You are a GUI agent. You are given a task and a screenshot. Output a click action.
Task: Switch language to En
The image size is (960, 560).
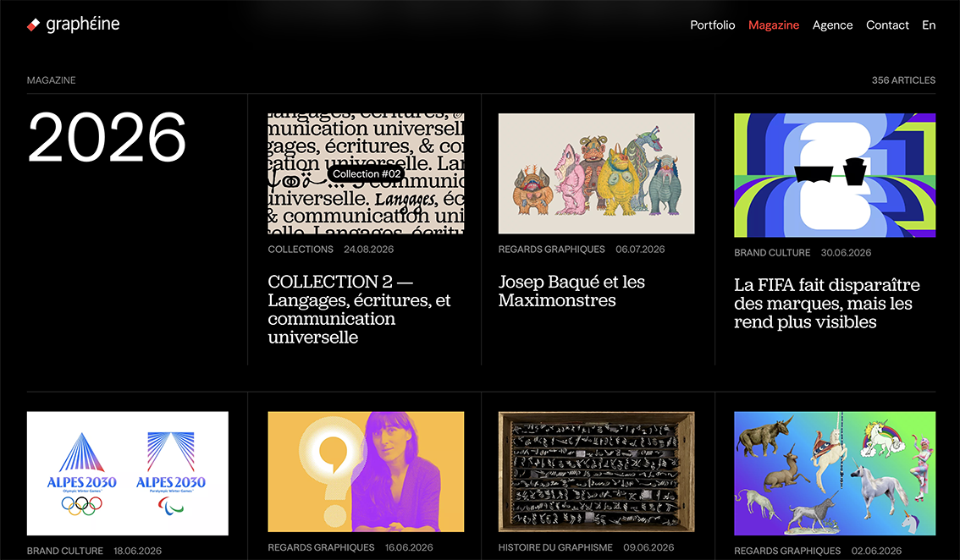pyautogui.click(x=929, y=25)
